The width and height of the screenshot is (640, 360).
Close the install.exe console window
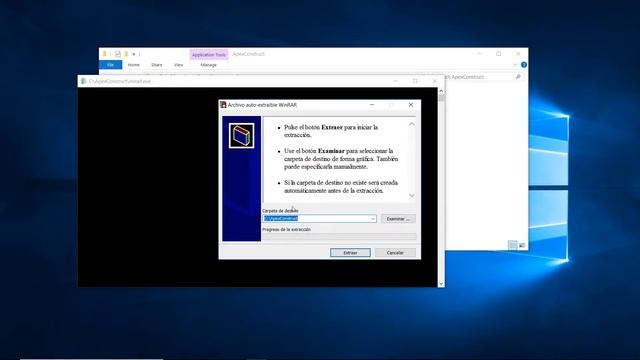click(435, 81)
